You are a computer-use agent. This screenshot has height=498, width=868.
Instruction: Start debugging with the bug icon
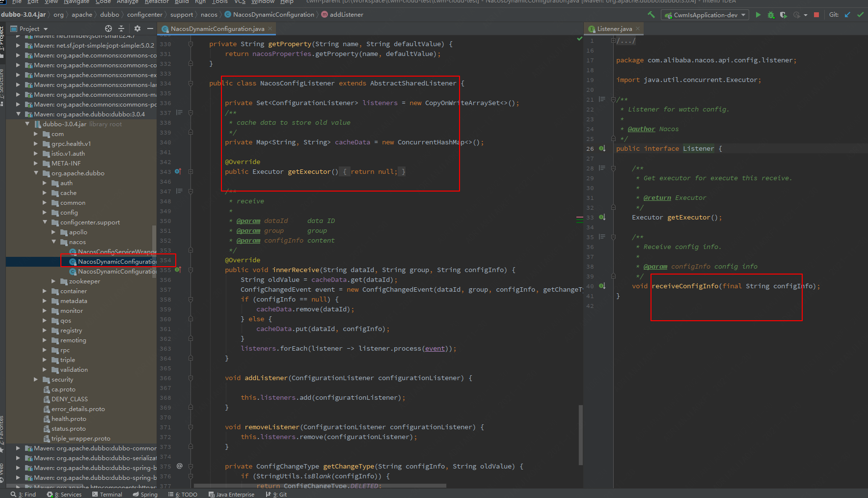[771, 15]
